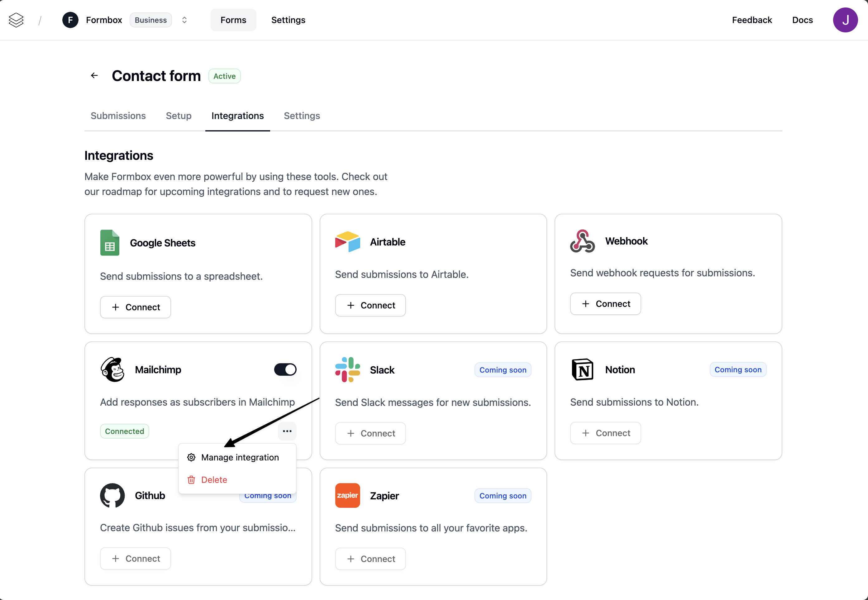Click the Zapier orange logo
The image size is (868, 600).
347,496
